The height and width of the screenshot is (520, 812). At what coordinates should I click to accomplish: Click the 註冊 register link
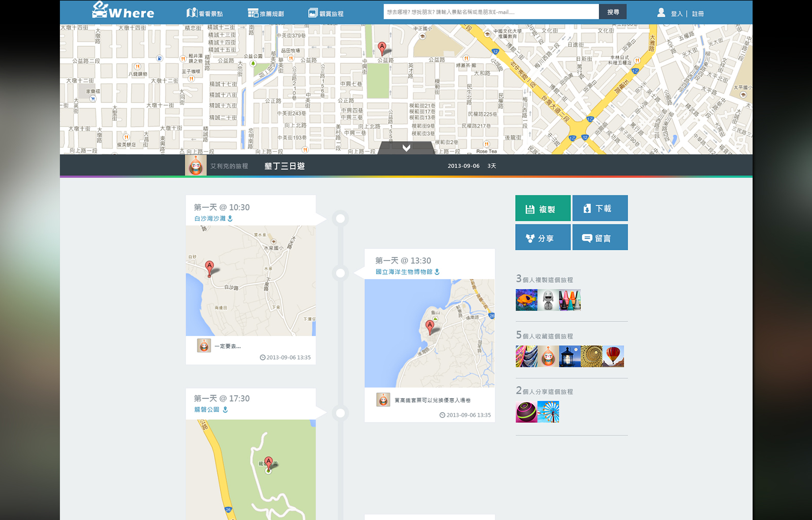(x=698, y=14)
